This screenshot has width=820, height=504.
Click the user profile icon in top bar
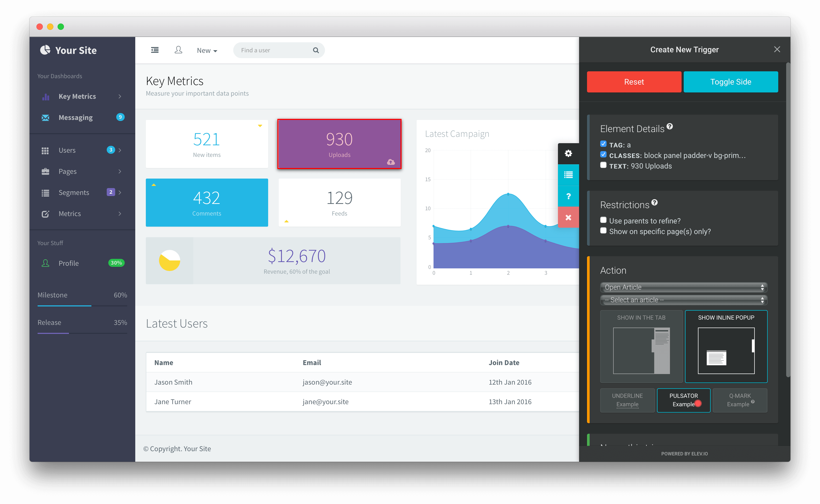tap(178, 50)
